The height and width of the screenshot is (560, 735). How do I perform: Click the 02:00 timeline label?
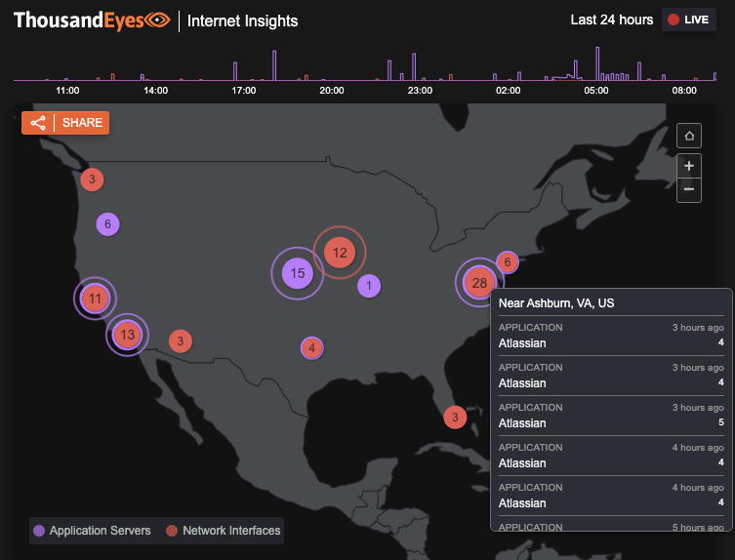509,91
